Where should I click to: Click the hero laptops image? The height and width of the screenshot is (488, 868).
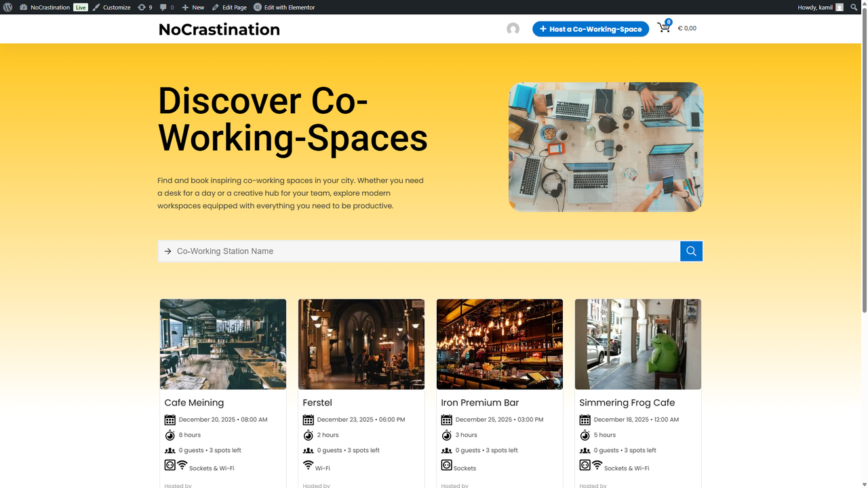[606, 147]
